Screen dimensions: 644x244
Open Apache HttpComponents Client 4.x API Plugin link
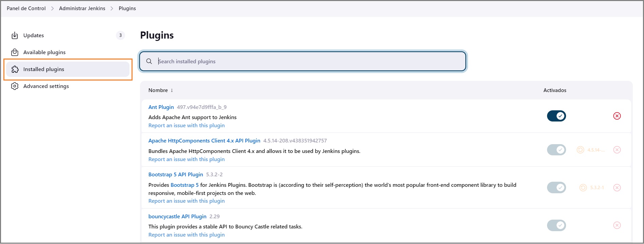tap(204, 141)
